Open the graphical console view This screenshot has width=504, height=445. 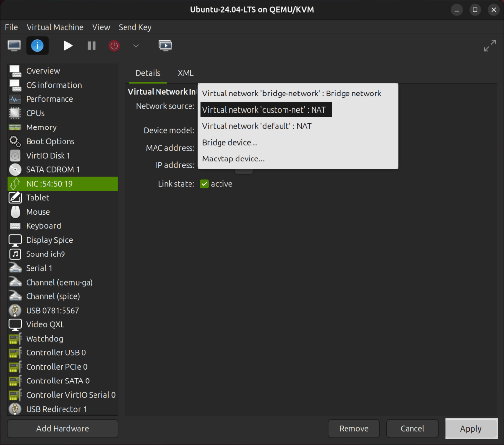click(x=14, y=45)
